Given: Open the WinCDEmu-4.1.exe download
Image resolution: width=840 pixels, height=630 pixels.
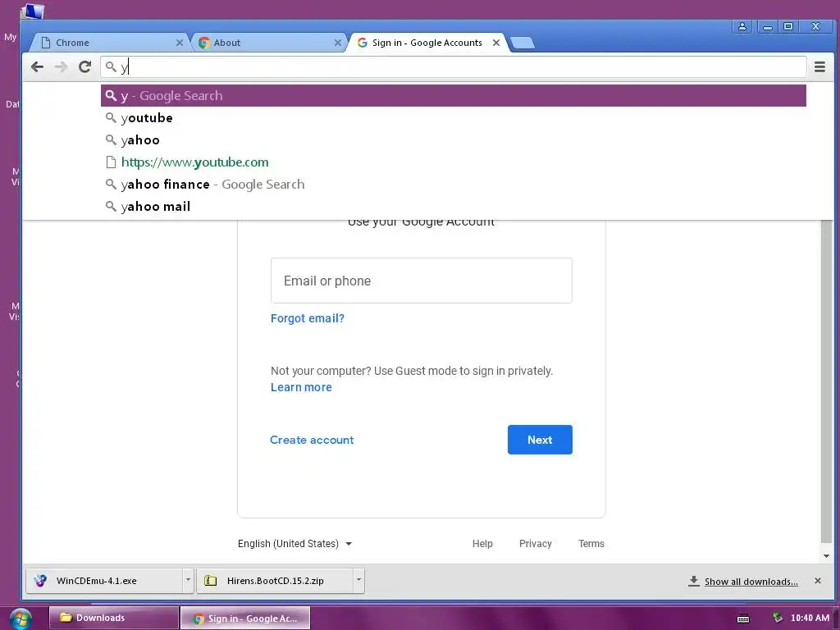Looking at the screenshot, I should [104, 581].
